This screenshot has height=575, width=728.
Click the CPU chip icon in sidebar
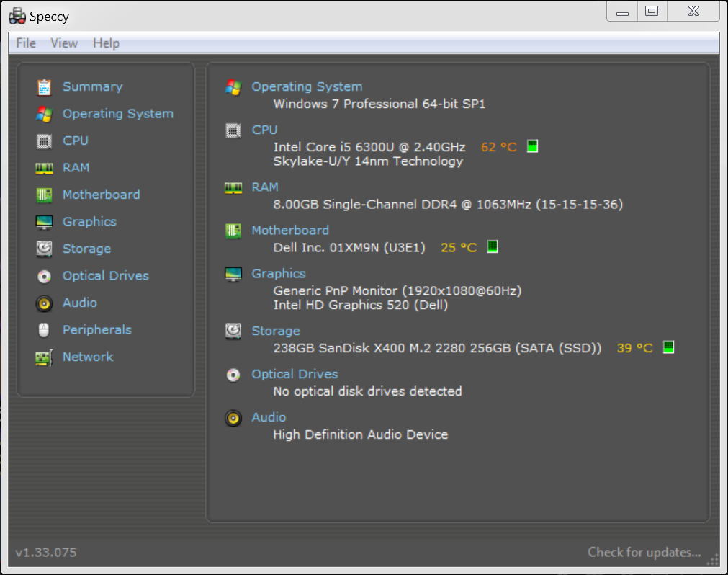pos(44,141)
